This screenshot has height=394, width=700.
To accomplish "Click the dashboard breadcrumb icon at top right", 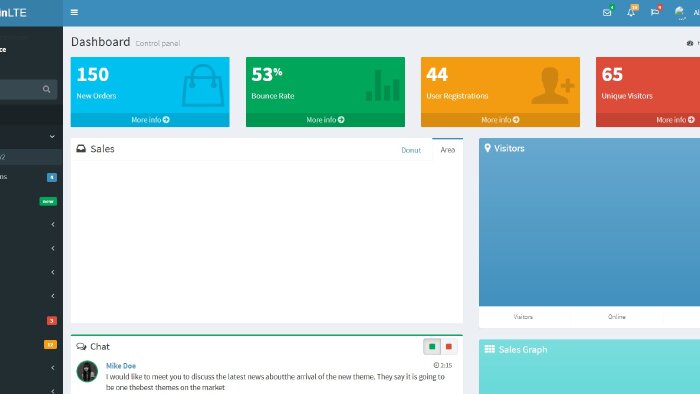I will pyautogui.click(x=690, y=43).
